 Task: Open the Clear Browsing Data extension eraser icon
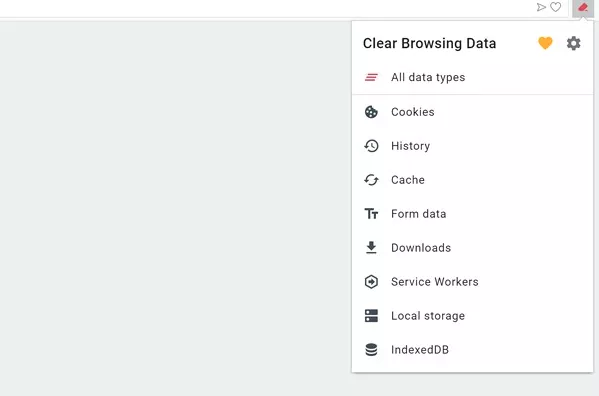coord(583,8)
